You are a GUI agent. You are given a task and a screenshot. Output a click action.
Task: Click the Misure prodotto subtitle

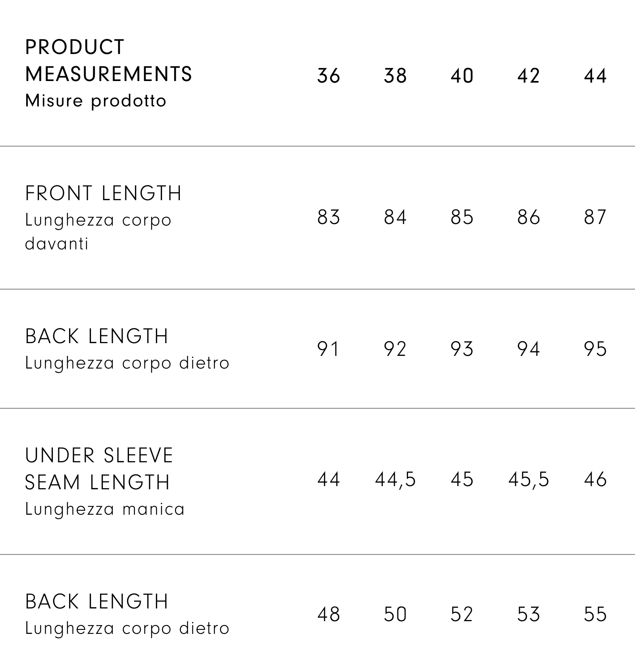96,101
